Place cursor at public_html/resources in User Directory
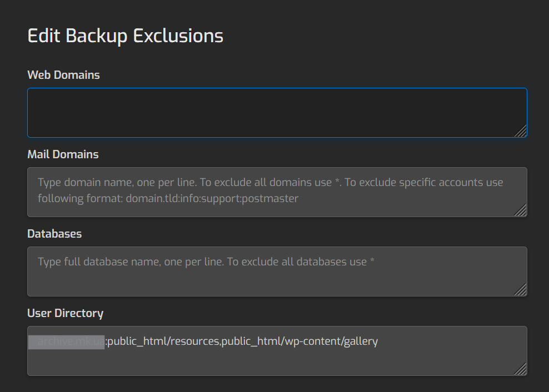Screen dimensions: 549x392 (163, 341)
